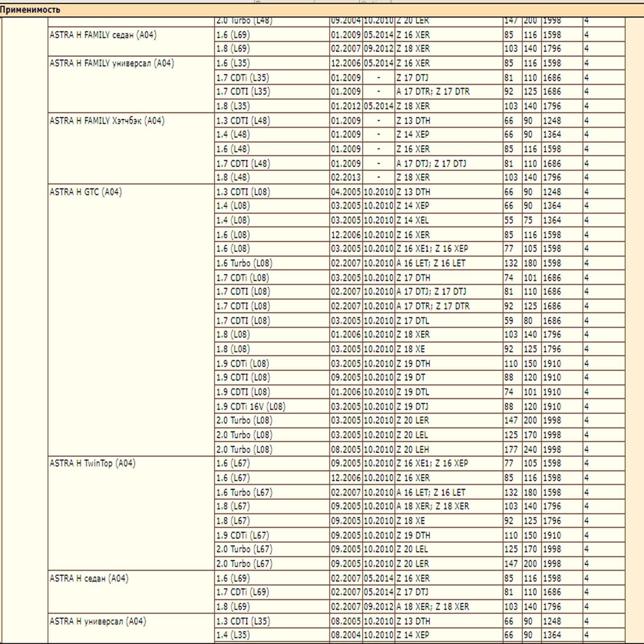This screenshot has width=644, height=644.
Task: Click ASTRA H FAMILY универсал (A04) cell
Action: coord(131,85)
